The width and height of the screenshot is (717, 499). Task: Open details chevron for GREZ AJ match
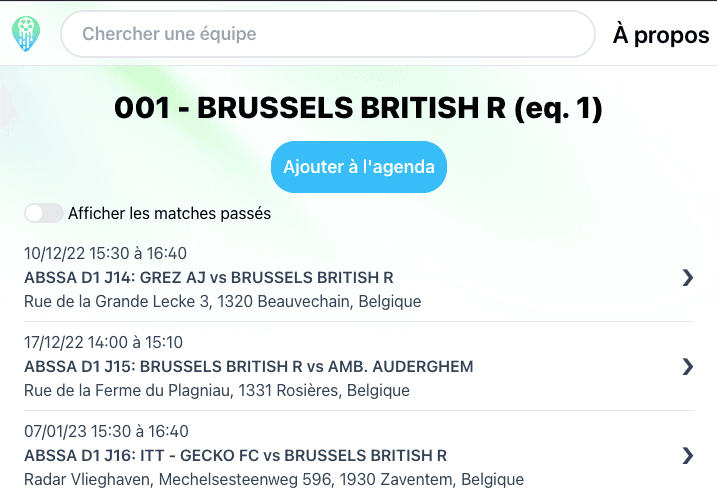pyautogui.click(x=687, y=278)
